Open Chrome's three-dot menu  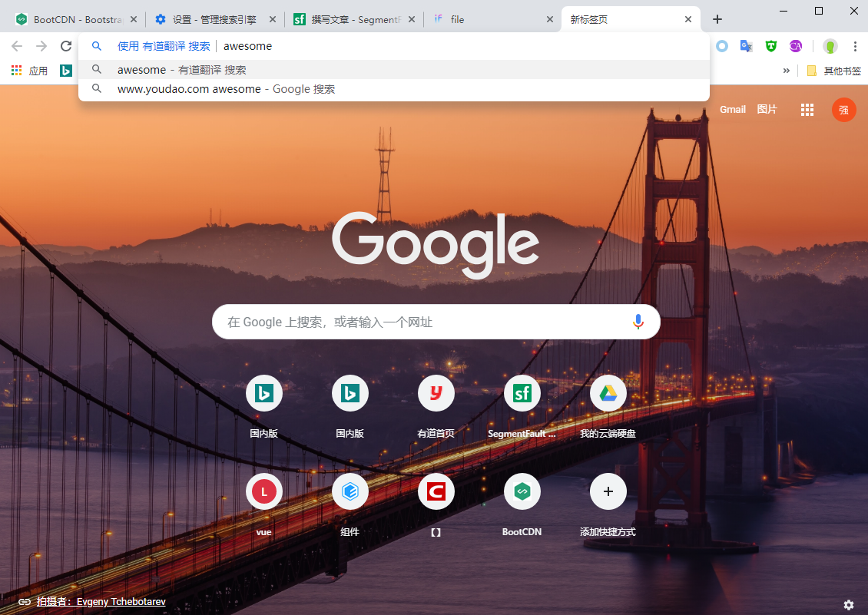point(855,46)
